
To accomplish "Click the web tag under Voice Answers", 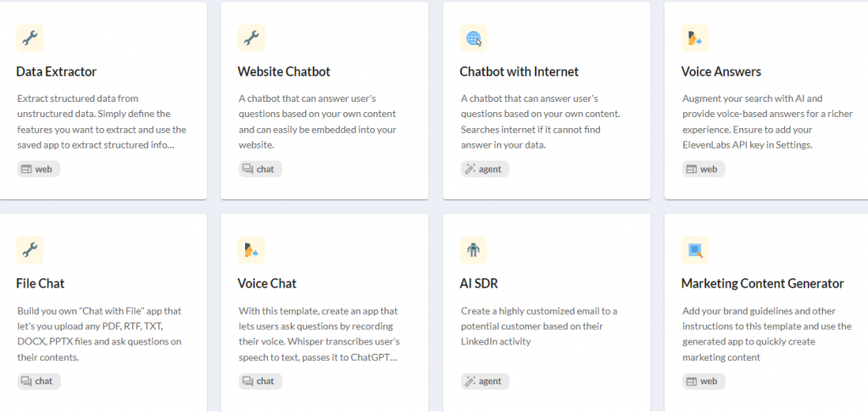I will tap(704, 169).
